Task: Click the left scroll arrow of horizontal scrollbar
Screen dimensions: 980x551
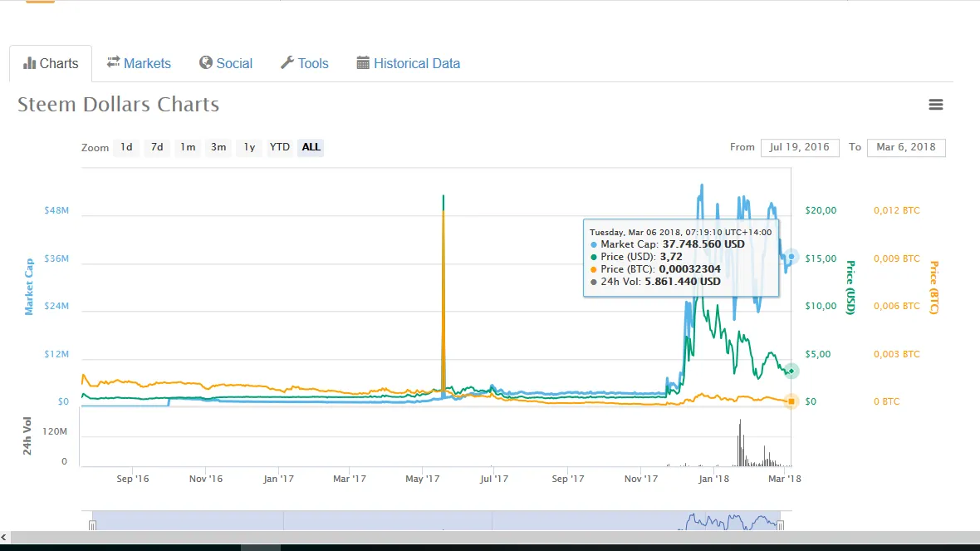Action: click(4, 537)
